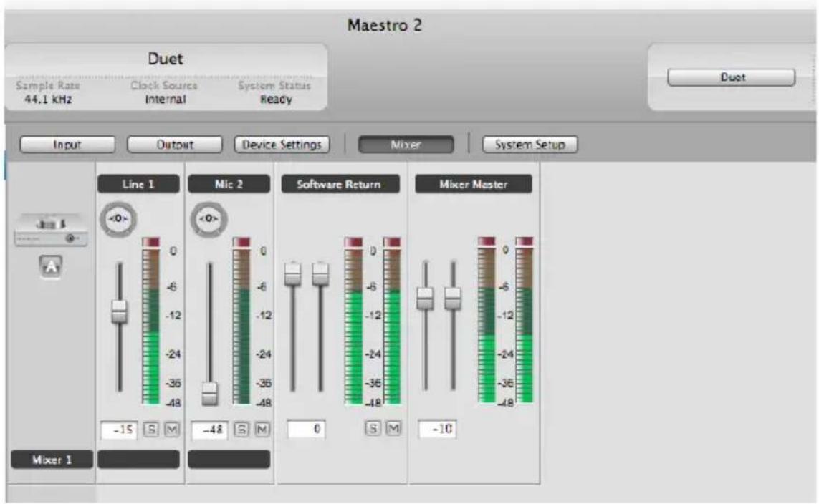Image resolution: width=819 pixels, height=504 pixels.
Task: Click the Mic 2 level field showing -48
Action: 209,430
